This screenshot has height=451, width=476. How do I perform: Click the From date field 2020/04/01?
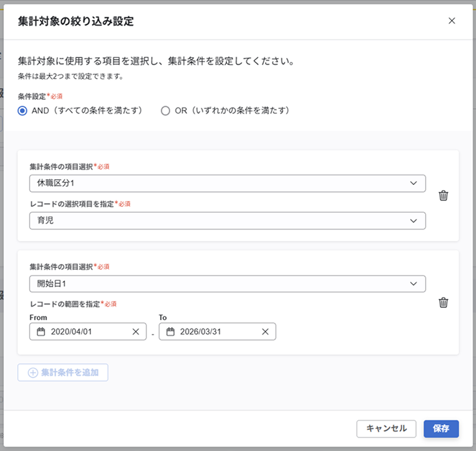pyautogui.click(x=84, y=331)
